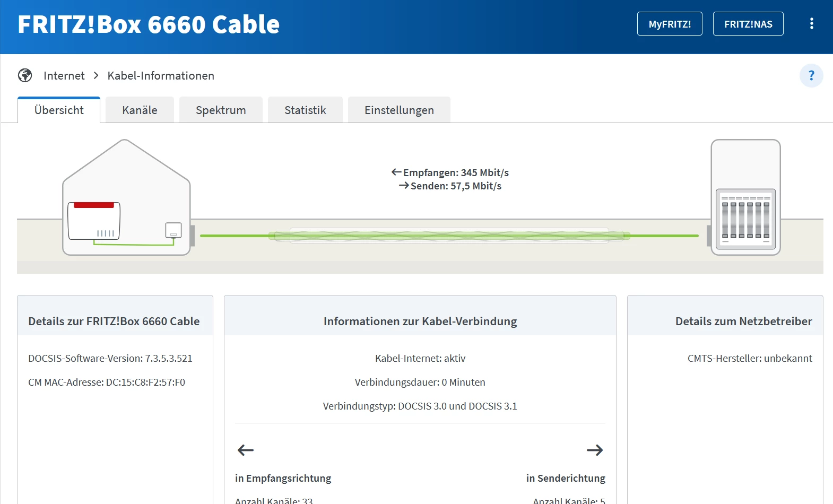Select the Statistik tab
Image resolution: width=833 pixels, height=504 pixels.
coord(305,110)
